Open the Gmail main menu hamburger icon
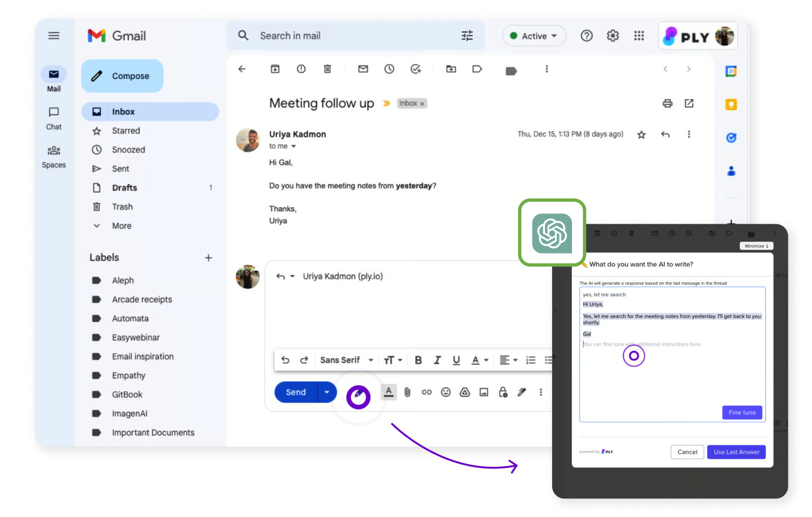The width and height of the screenshot is (812, 517). [x=54, y=36]
